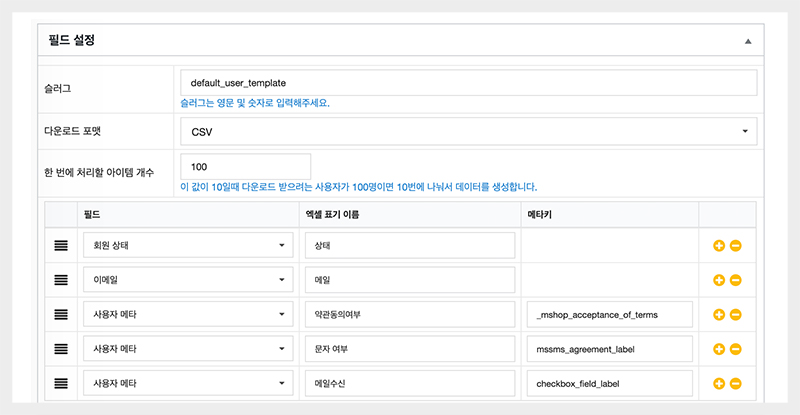Add a row after the 이메일 field
The height and width of the screenshot is (415, 800).
[x=718, y=280]
